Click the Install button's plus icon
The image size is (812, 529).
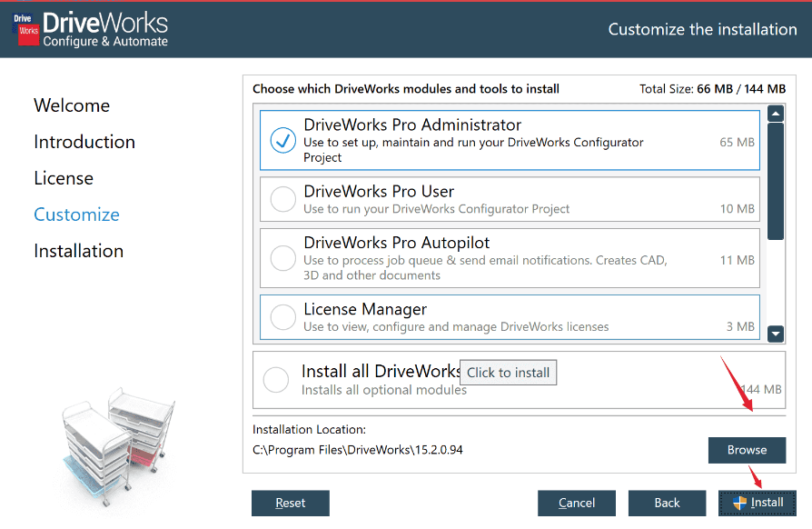point(742,502)
